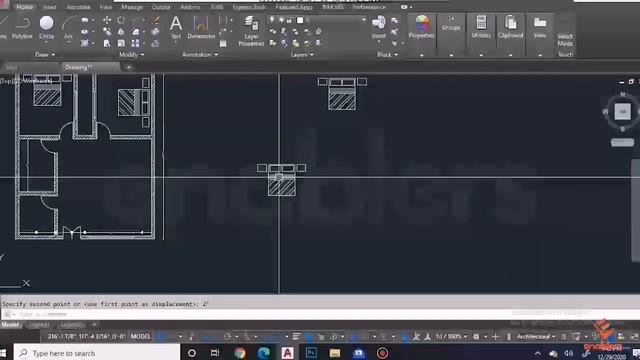This screenshot has height=360, width=640.
Task: Switch to the Output ribbon tab
Action: click(161, 7)
